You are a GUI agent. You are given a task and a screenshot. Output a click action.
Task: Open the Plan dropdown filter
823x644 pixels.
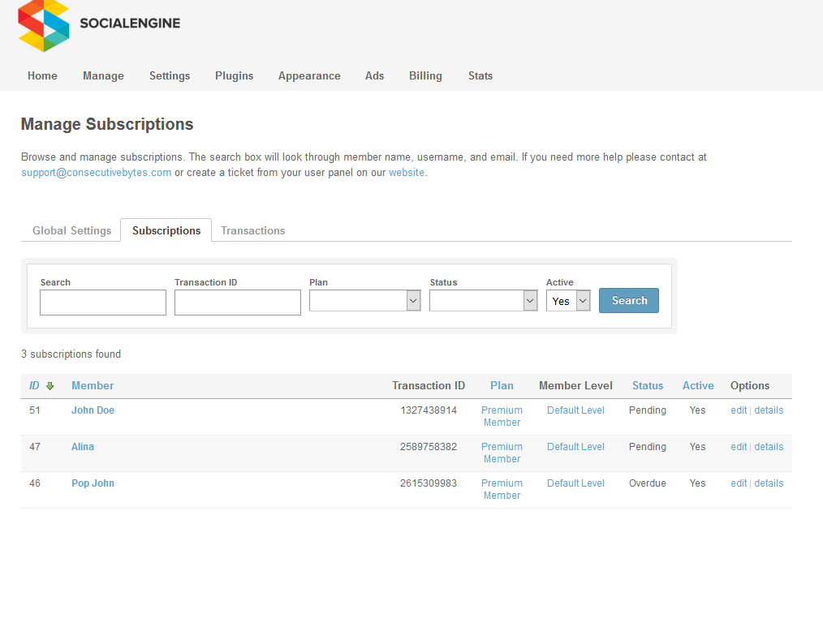point(364,301)
